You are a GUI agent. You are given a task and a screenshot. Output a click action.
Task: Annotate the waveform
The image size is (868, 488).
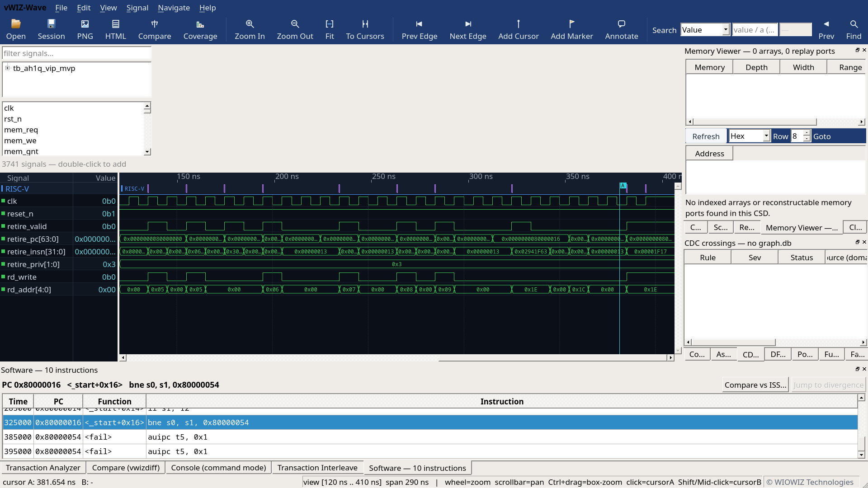(622, 30)
